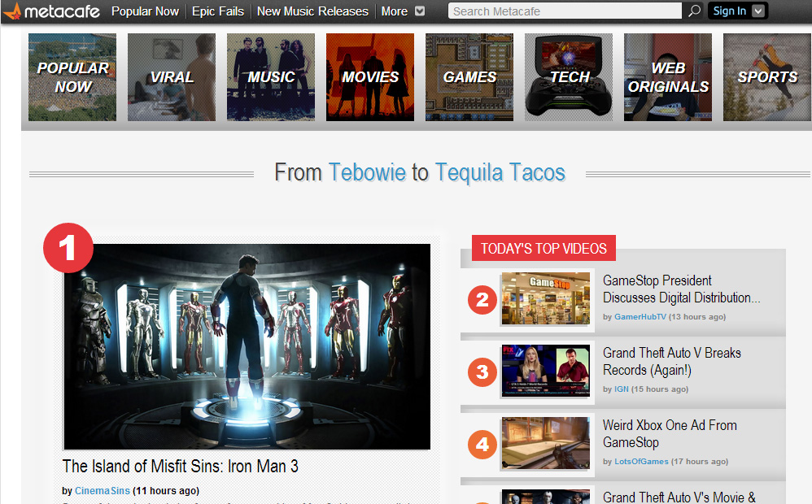812x504 pixels.
Task: Open the Tech category tile
Action: click(569, 77)
